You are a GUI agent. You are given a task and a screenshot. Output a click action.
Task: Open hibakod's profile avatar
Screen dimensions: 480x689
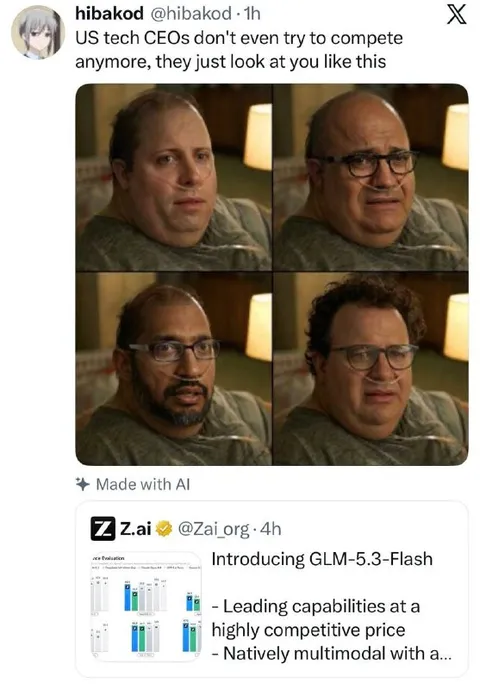point(37,33)
